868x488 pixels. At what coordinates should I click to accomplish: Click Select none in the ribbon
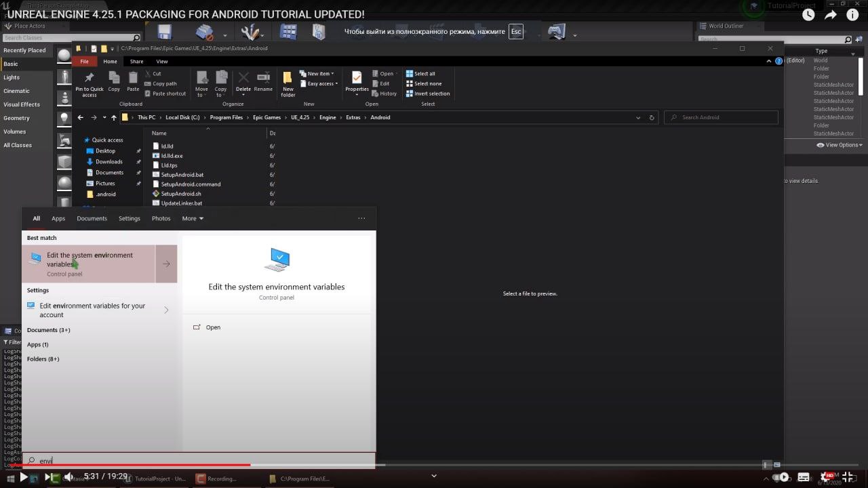point(424,84)
